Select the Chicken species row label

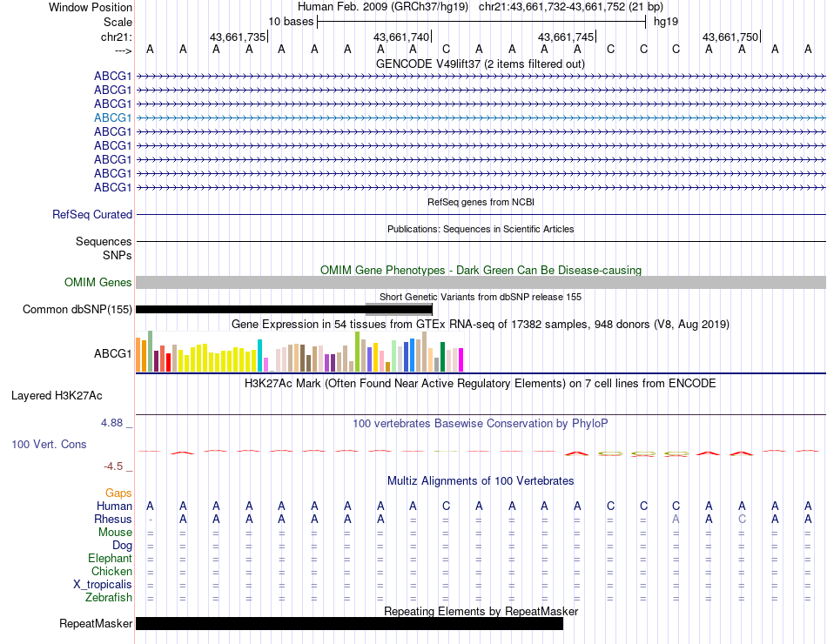[x=111, y=571]
